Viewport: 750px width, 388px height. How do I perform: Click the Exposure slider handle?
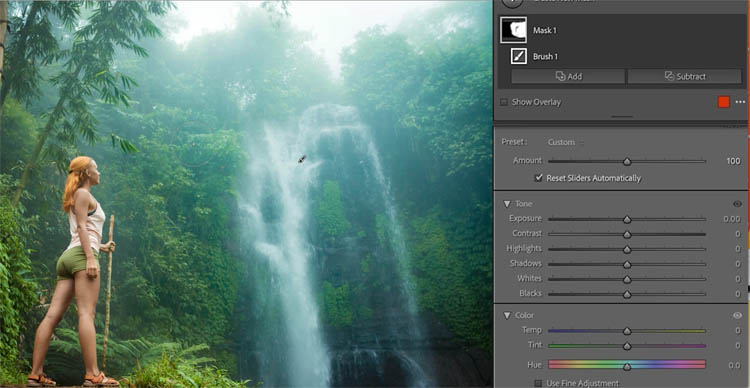[627, 219]
